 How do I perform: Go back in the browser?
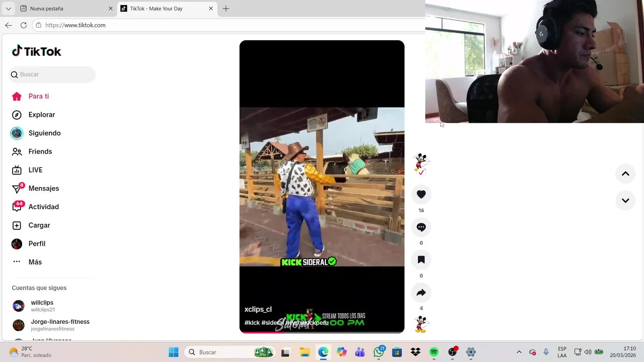click(x=8, y=25)
